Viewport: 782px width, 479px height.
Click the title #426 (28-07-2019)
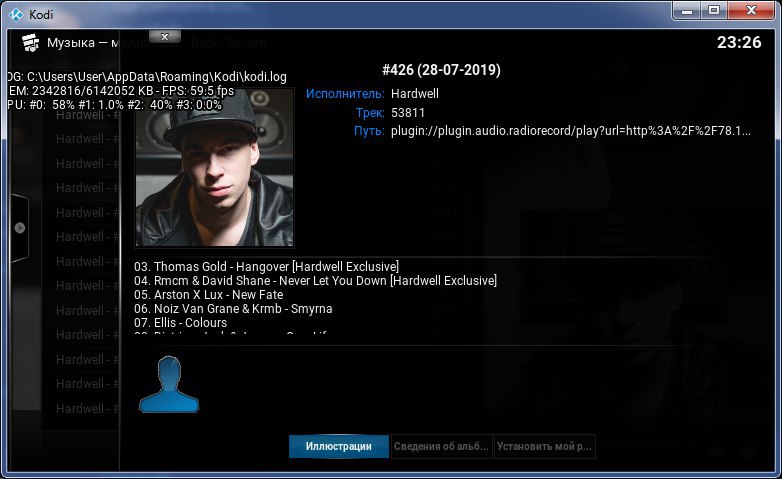[441, 70]
